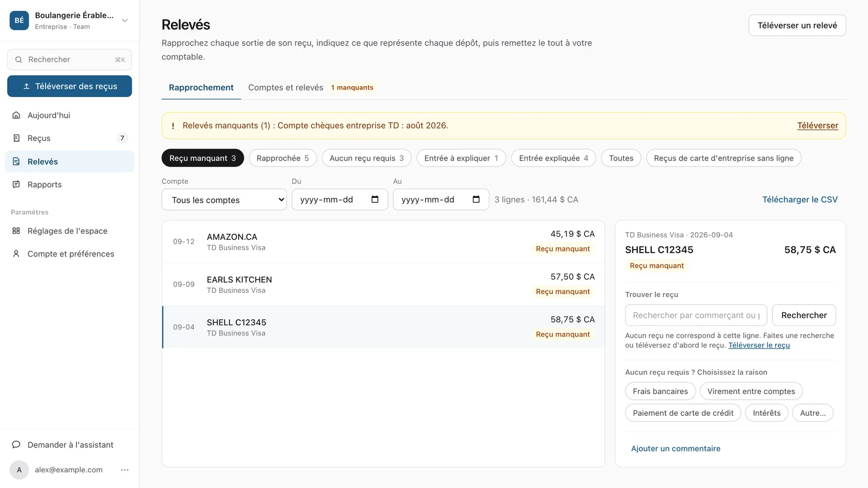Select the EARLS KITCHEN transaction row

tap(383, 285)
